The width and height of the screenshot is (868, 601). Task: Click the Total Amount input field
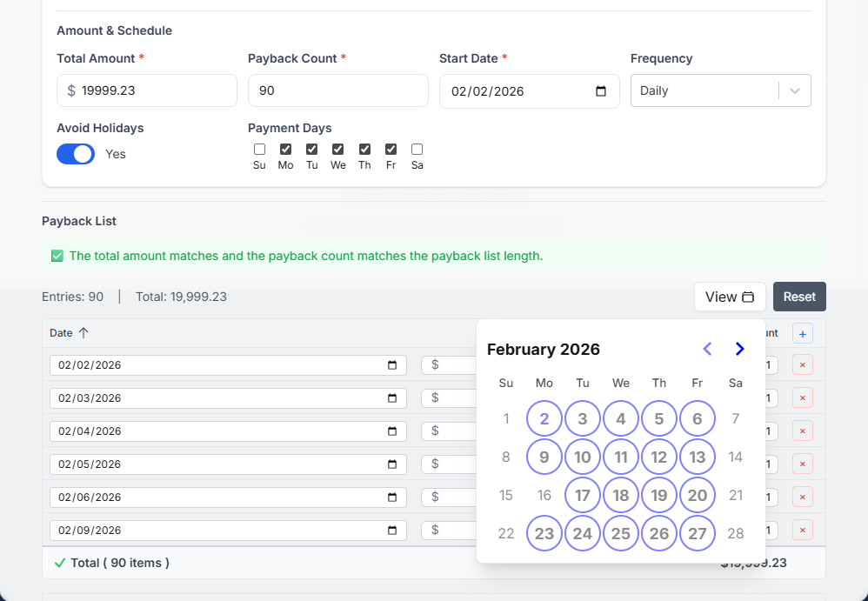click(x=152, y=90)
